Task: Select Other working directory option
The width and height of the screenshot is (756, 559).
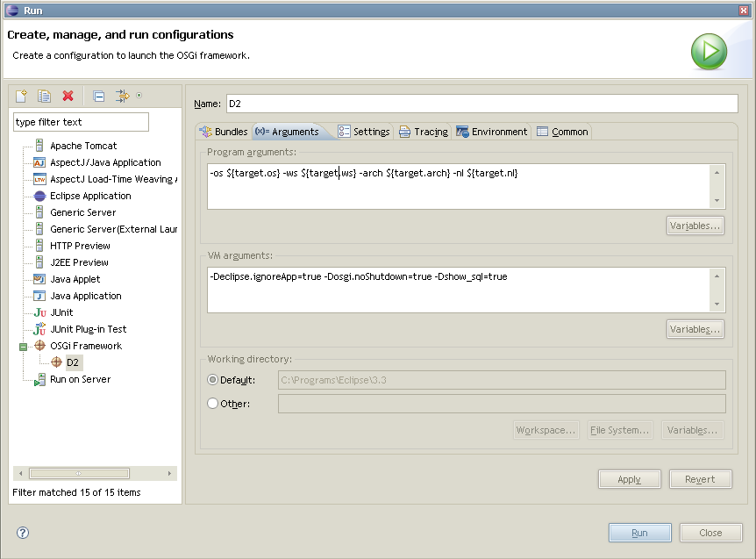Action: (x=212, y=404)
